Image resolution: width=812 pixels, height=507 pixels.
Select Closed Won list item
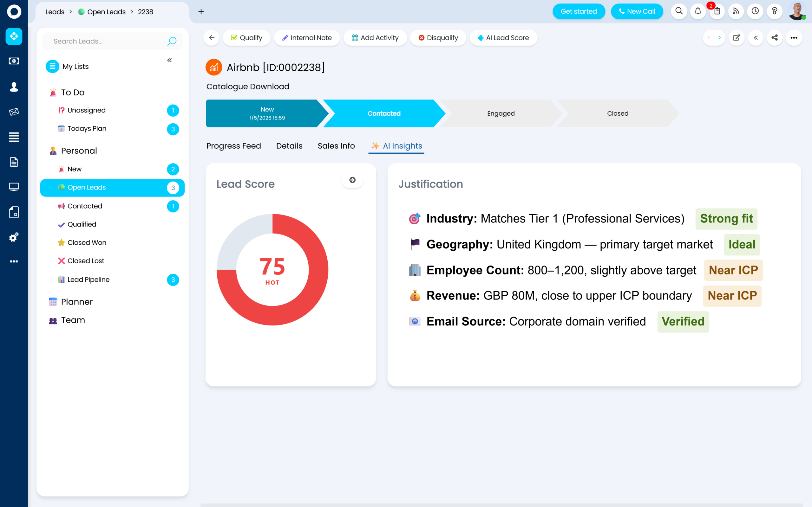coord(87,242)
